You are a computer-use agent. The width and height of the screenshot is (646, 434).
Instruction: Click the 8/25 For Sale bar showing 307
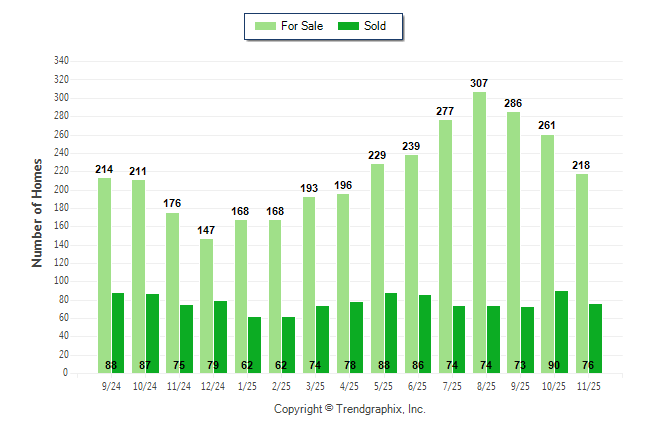point(479,232)
